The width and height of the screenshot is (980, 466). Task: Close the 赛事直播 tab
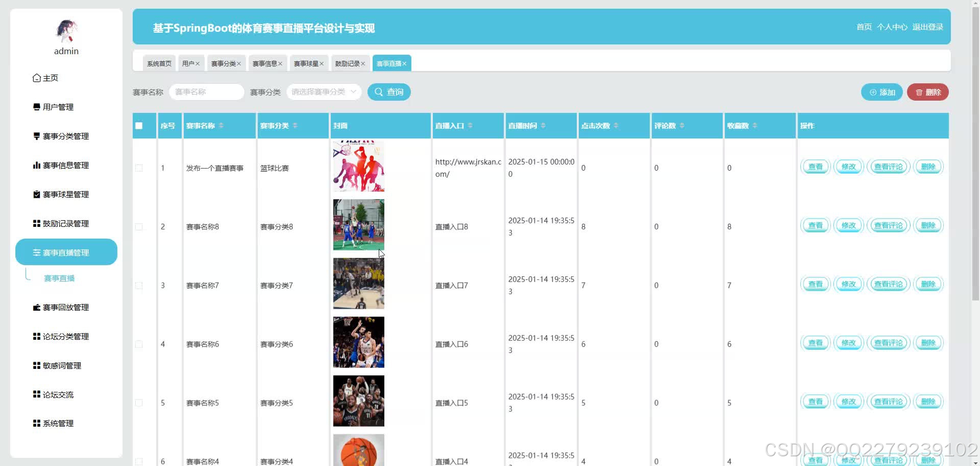pos(404,64)
